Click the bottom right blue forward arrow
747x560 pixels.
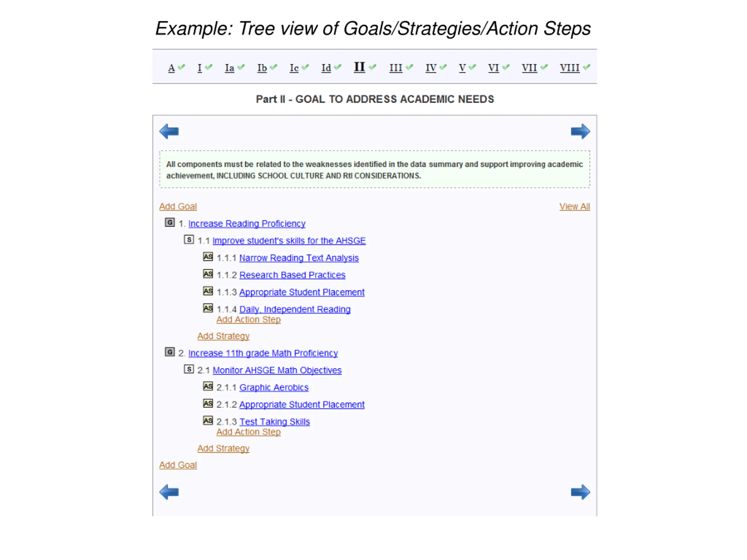pos(580,492)
